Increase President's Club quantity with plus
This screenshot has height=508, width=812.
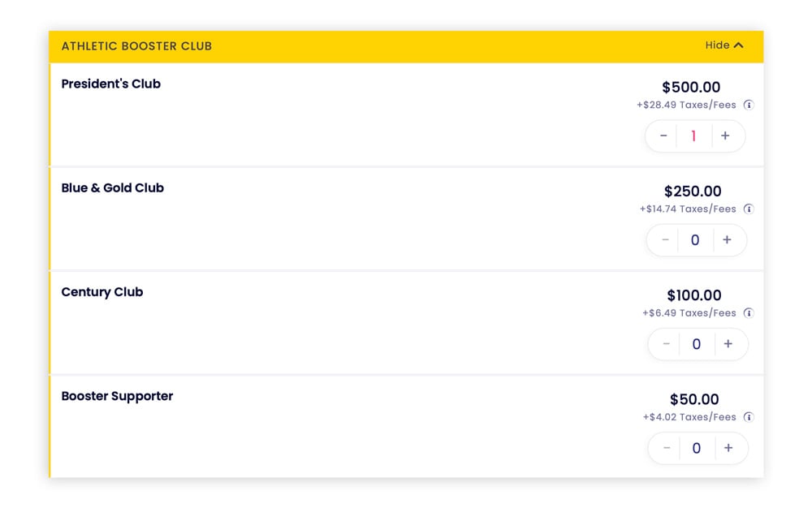[x=725, y=136]
